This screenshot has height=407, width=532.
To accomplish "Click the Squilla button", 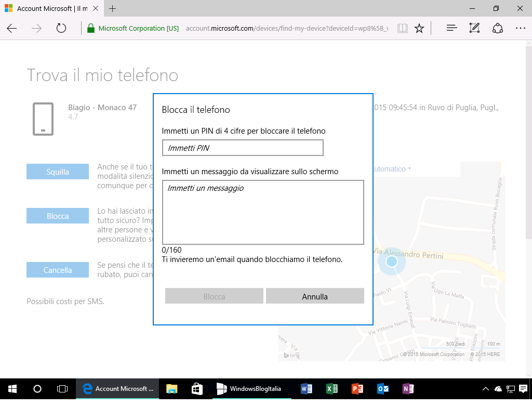I will [58, 172].
